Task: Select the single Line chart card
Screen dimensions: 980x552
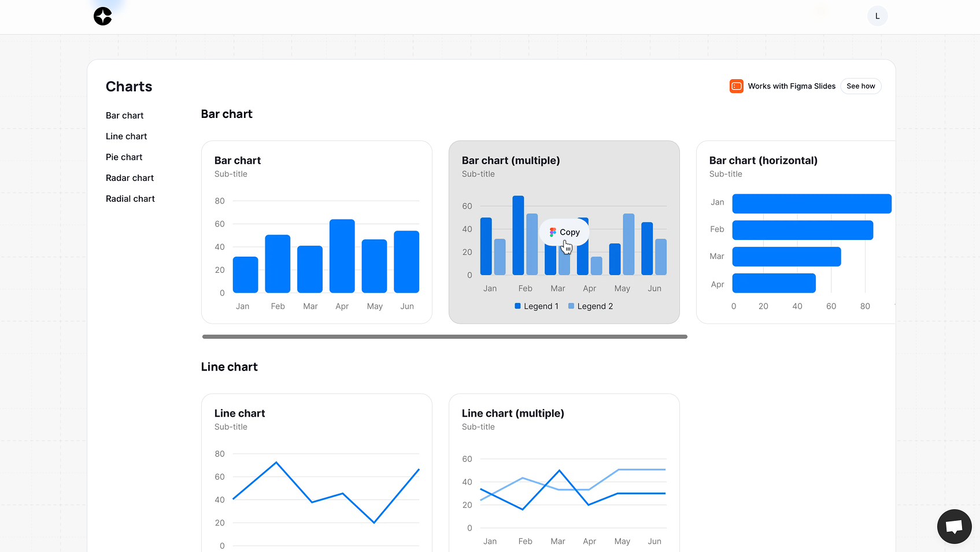Action: point(317,473)
